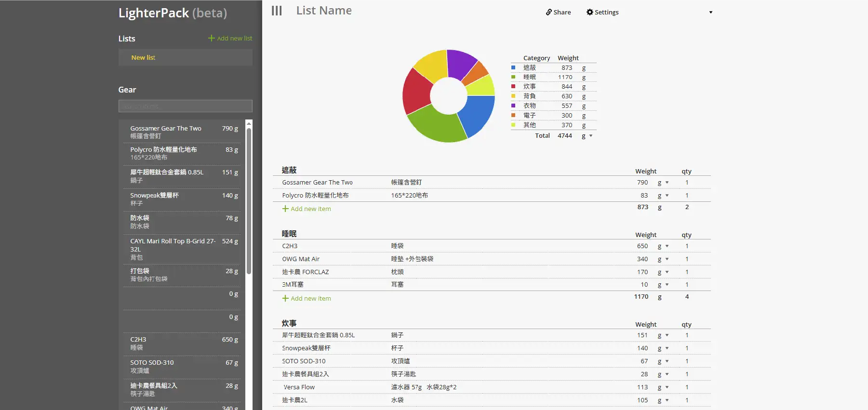
Task: Click the plus icon for Add new list
Action: click(x=211, y=38)
